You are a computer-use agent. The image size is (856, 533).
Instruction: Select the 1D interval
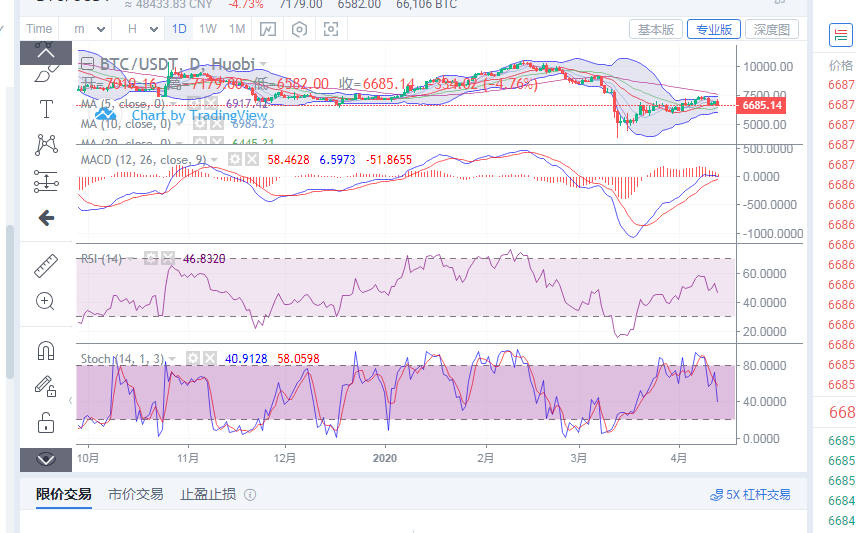tap(179, 29)
